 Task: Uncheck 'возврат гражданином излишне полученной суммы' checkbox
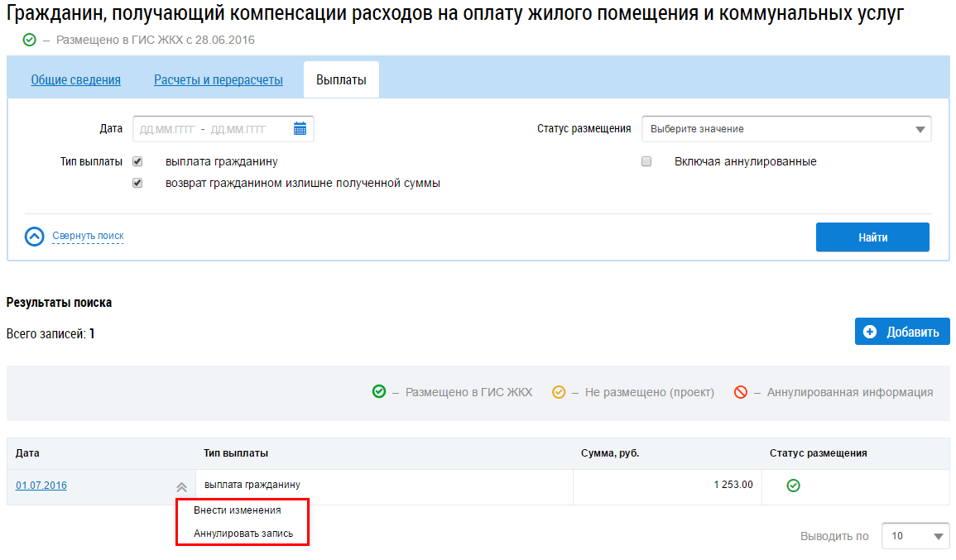[137, 183]
